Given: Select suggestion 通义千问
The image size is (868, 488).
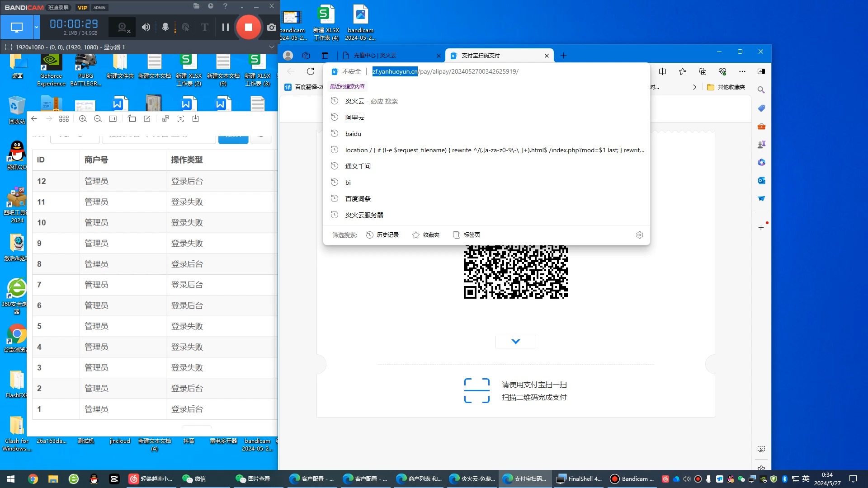Looking at the screenshot, I should point(486,166).
